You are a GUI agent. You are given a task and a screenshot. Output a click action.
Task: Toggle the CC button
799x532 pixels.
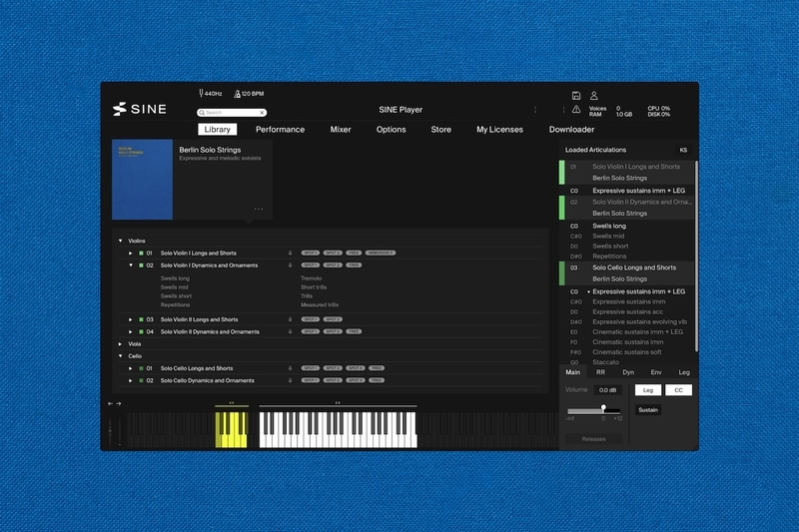[678, 390]
